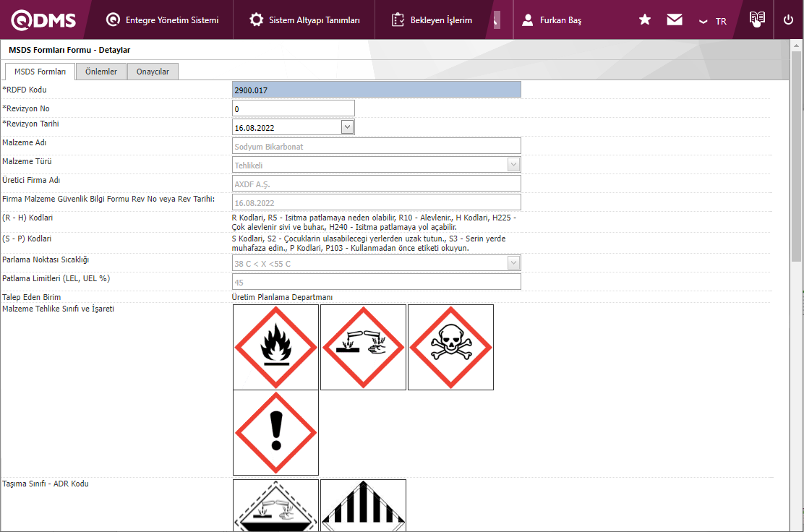
Task: Open Bekleyen İşlerim menu
Action: (x=432, y=20)
